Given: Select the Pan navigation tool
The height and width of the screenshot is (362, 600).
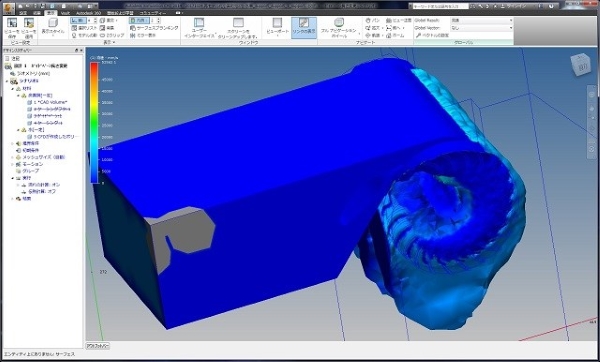Looking at the screenshot, I should click(x=373, y=20).
